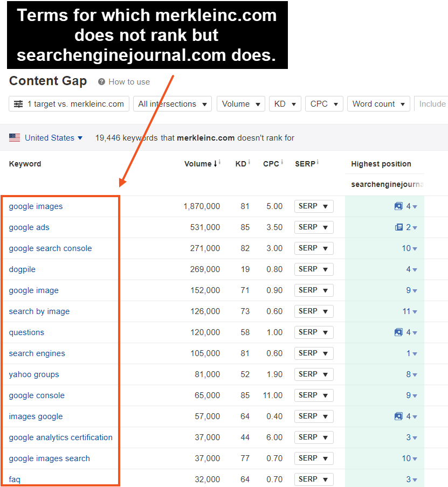Open the google search console keyword link
This screenshot has width=448, height=487.
(x=50, y=248)
